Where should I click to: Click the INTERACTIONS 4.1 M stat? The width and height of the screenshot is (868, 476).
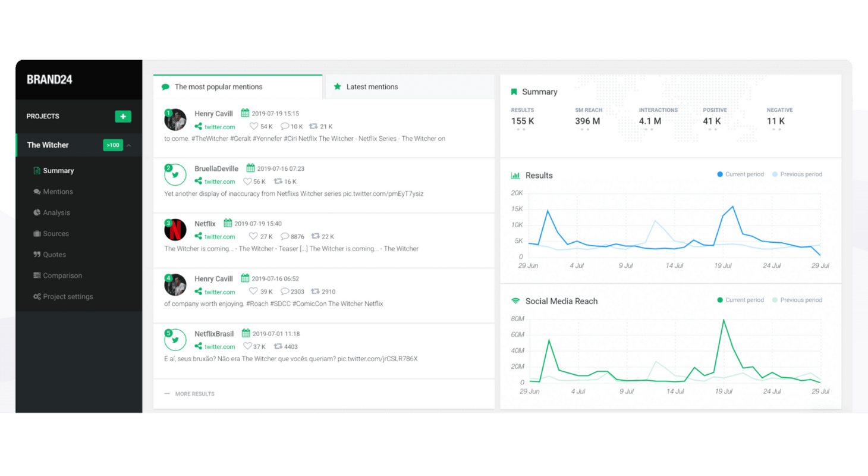(x=658, y=117)
